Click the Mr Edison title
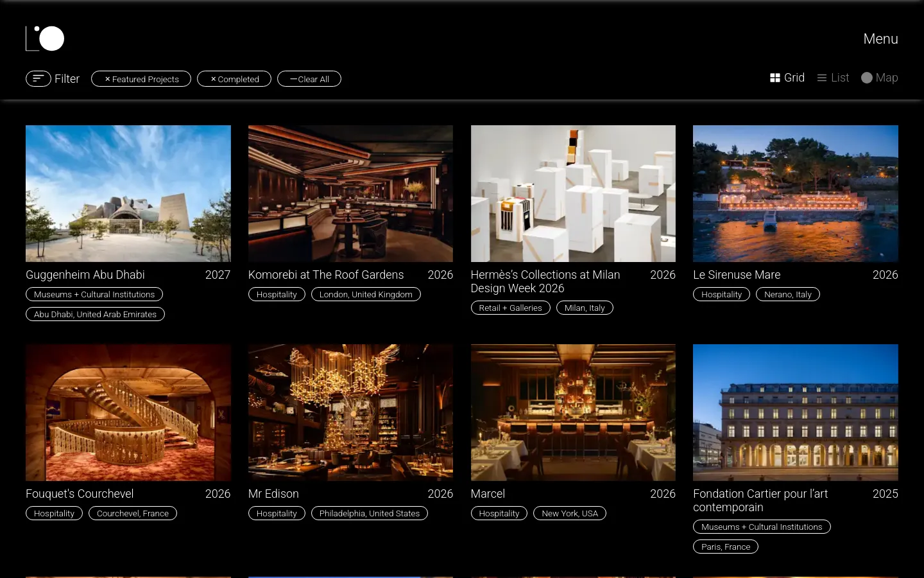The width and height of the screenshot is (924, 578). 273,494
